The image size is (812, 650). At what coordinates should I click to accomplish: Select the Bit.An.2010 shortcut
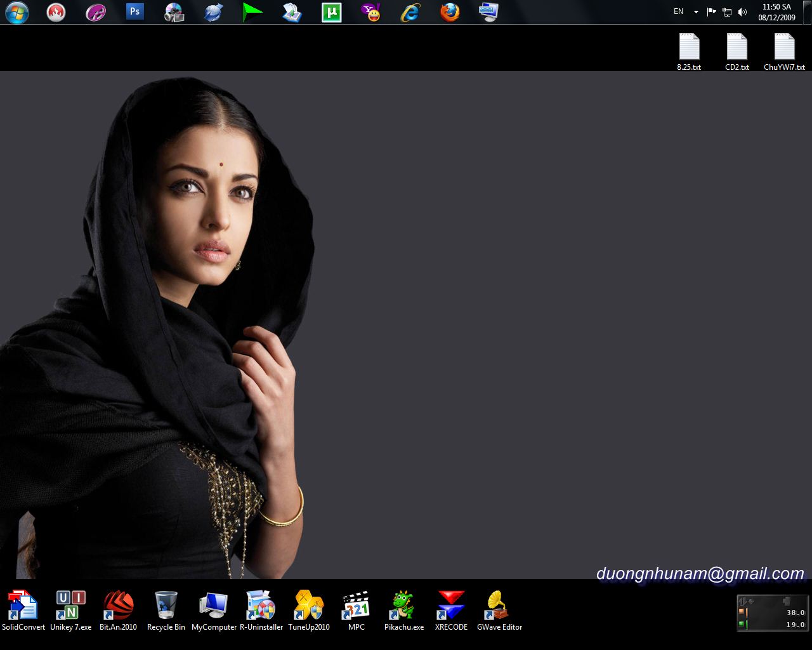(x=119, y=611)
